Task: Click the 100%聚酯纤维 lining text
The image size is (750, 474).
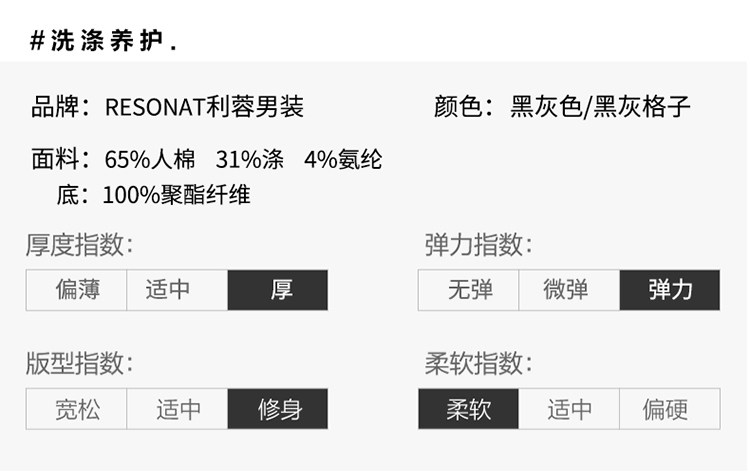Action: [x=176, y=195]
